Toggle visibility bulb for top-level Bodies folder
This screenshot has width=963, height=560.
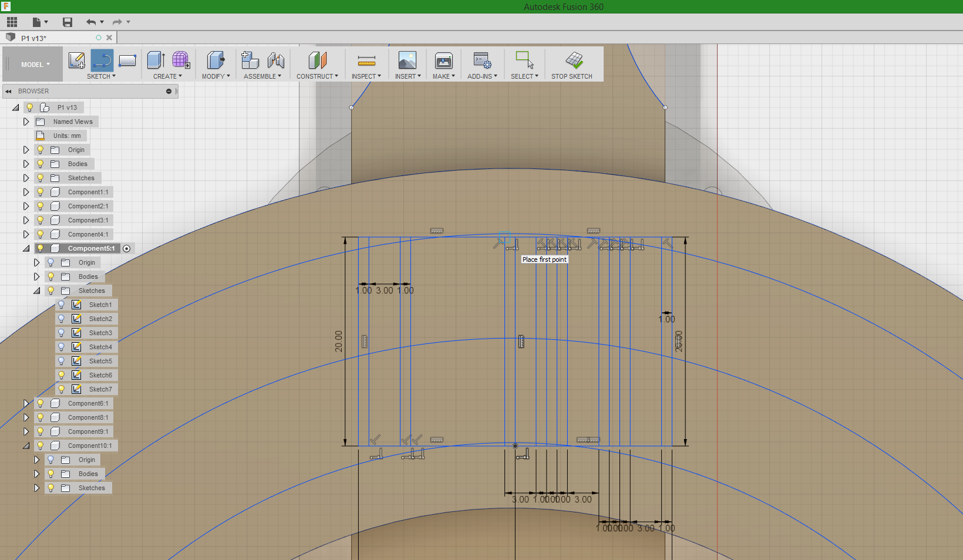pos(41,164)
